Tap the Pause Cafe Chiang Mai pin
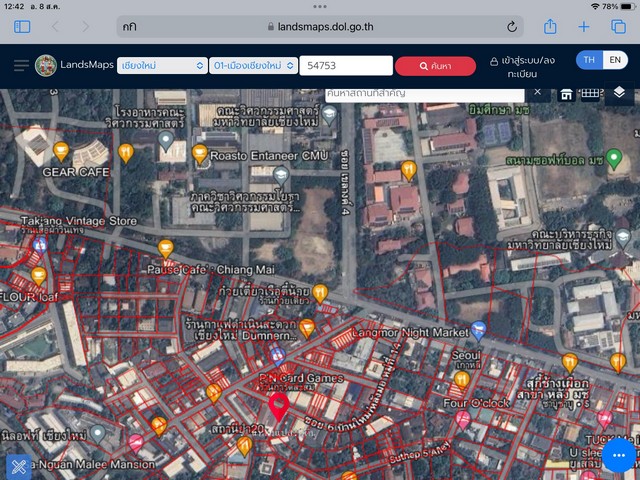This screenshot has height=480, width=640. [165, 249]
